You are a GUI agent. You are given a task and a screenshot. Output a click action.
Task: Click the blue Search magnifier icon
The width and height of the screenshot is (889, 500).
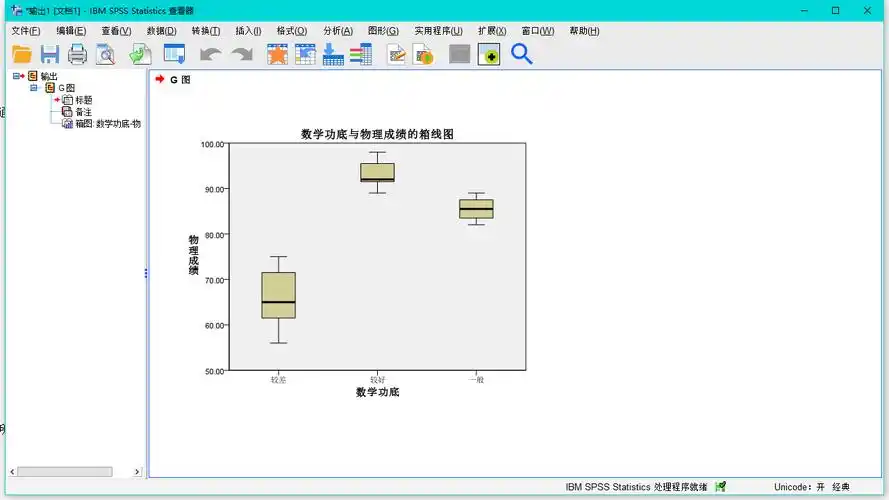pyautogui.click(x=522, y=54)
